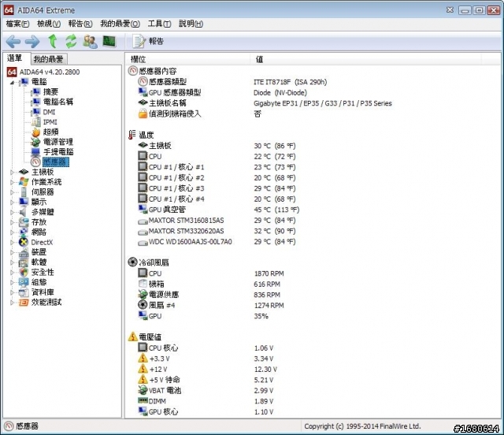Switch to the 我的最愛 tab
This screenshot has width=504, height=435.
tap(49, 59)
